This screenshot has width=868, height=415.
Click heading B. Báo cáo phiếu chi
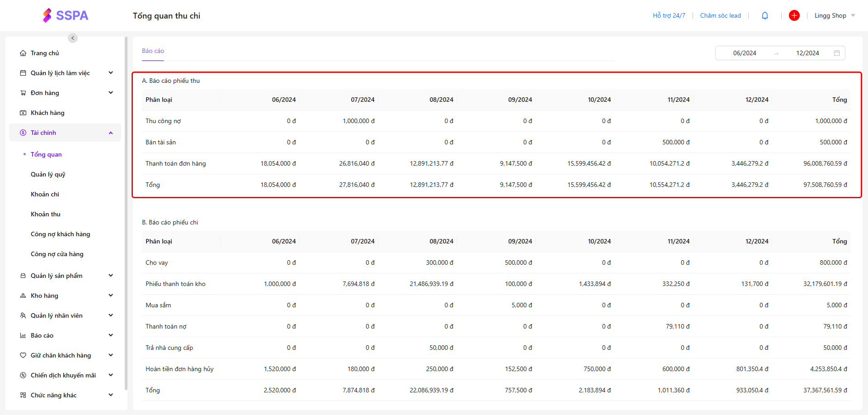(x=170, y=222)
